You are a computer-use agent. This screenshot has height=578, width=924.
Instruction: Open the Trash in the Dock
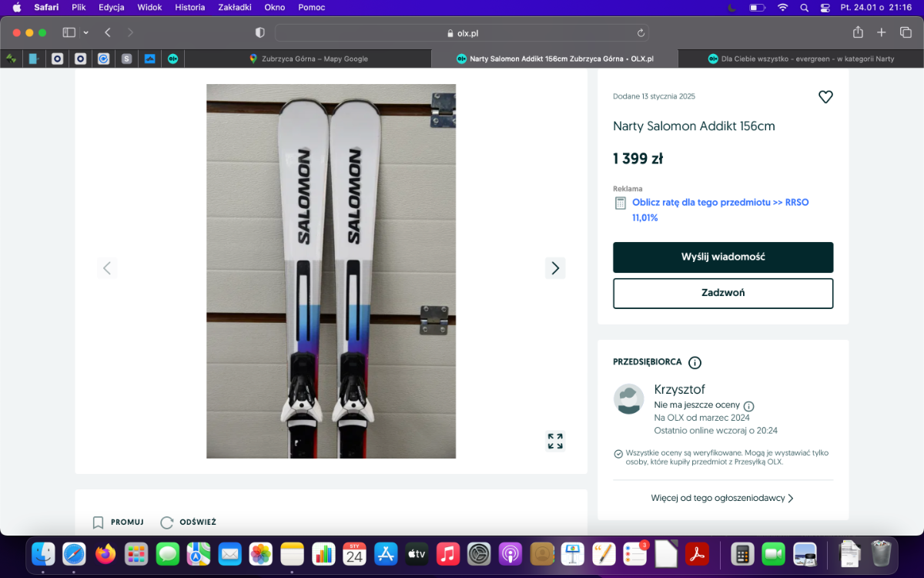(x=881, y=553)
